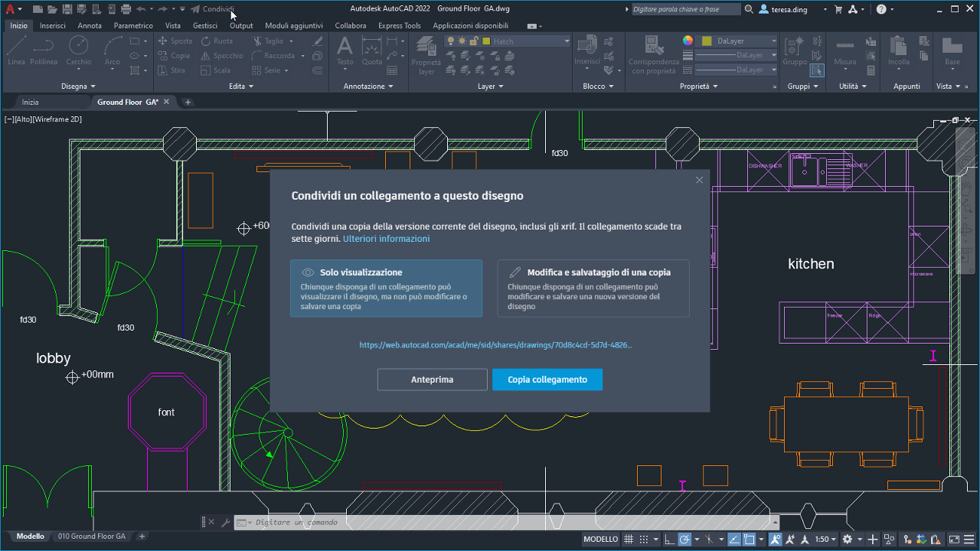The image size is (980, 551).
Task: Open Proprietà layer manager
Action: click(x=426, y=55)
